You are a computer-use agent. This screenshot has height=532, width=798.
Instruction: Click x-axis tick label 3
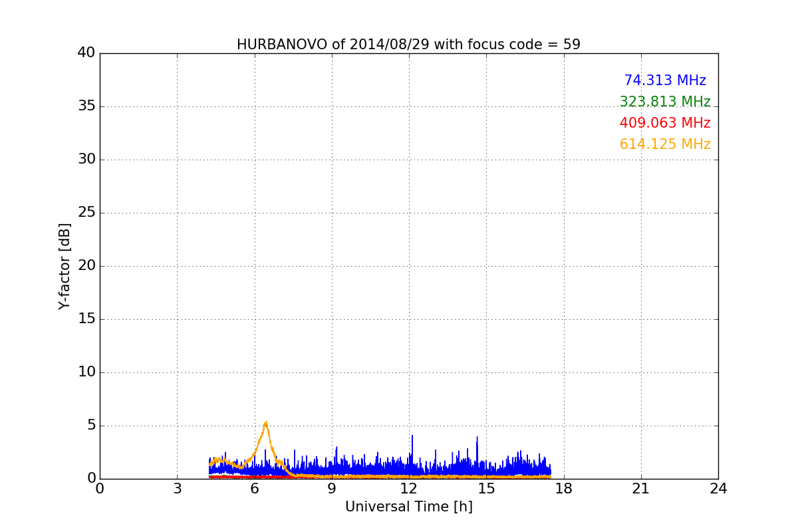tap(177, 489)
